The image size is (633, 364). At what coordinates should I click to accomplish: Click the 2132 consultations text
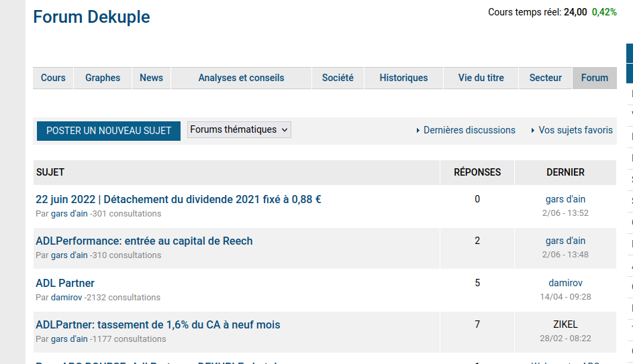(124, 298)
